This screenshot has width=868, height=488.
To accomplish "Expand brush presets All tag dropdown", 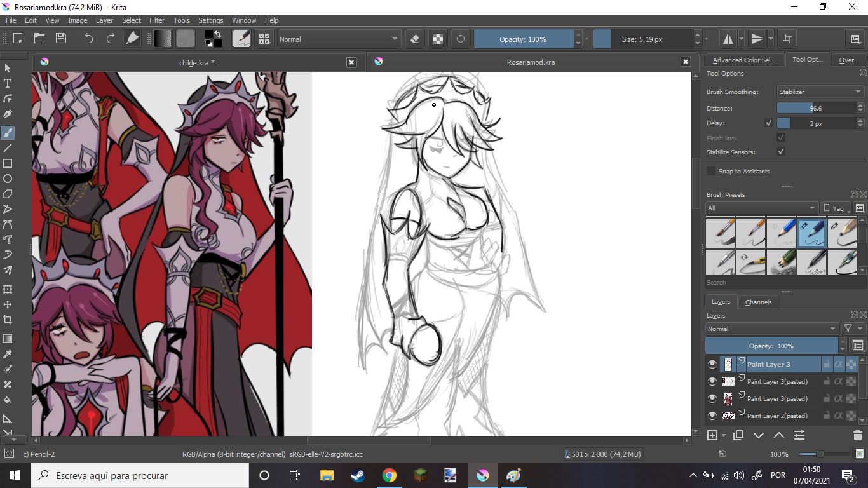I will click(761, 208).
